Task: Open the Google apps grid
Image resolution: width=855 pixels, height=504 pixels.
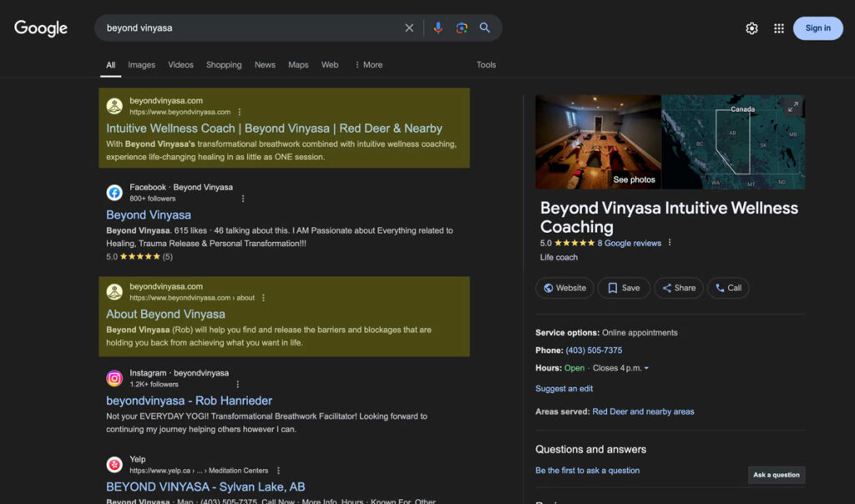Action: (779, 28)
